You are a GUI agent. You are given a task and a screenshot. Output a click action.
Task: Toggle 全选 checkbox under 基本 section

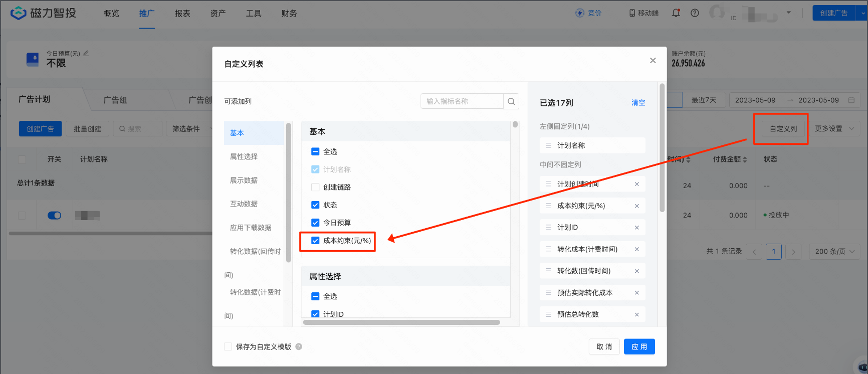point(315,151)
